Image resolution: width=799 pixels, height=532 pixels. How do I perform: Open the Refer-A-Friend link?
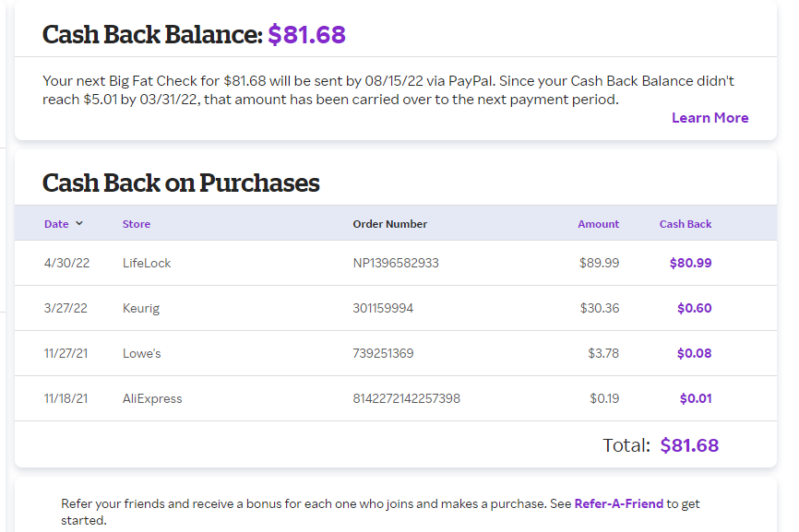618,503
